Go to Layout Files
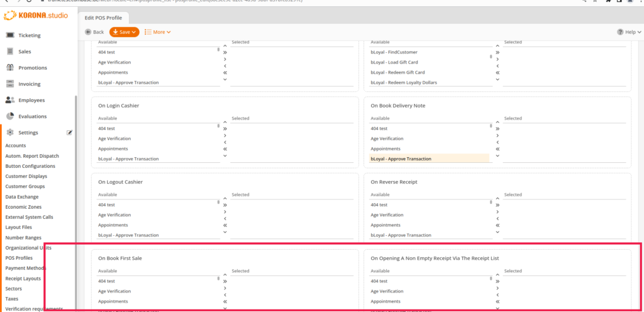The width and height of the screenshot is (644, 312). click(18, 227)
